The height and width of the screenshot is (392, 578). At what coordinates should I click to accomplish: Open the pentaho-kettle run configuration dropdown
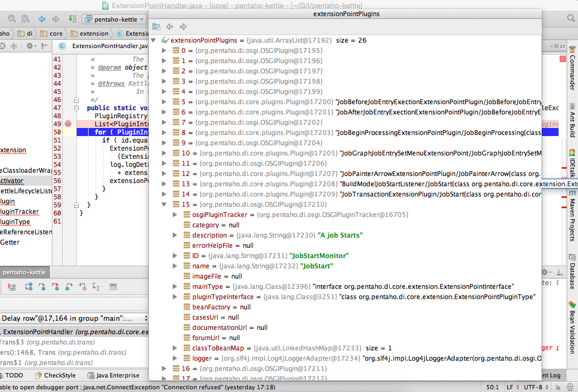coord(115,19)
